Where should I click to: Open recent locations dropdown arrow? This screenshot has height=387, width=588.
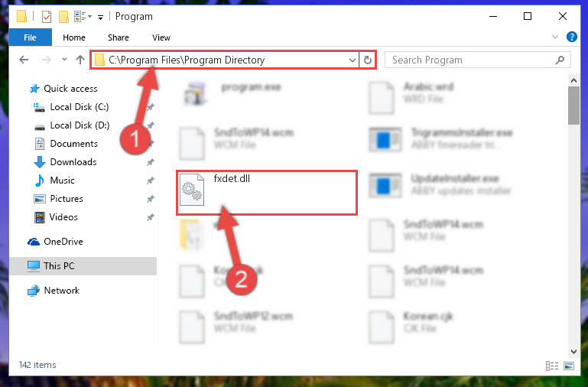64,59
